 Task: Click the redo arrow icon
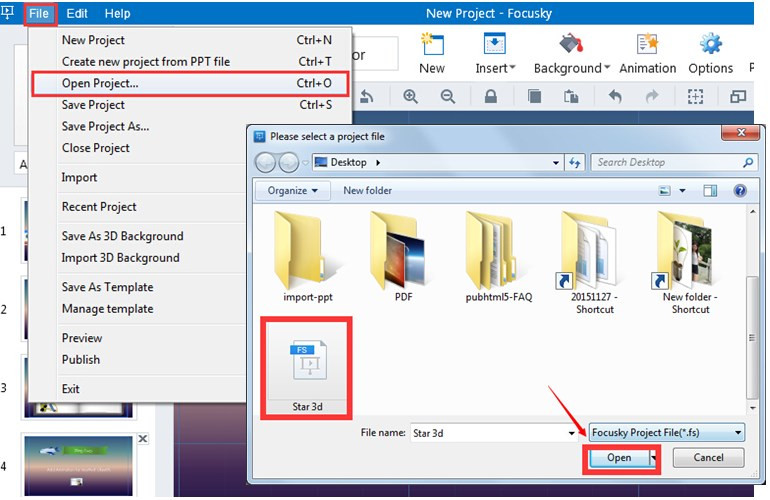pyautogui.click(x=652, y=96)
